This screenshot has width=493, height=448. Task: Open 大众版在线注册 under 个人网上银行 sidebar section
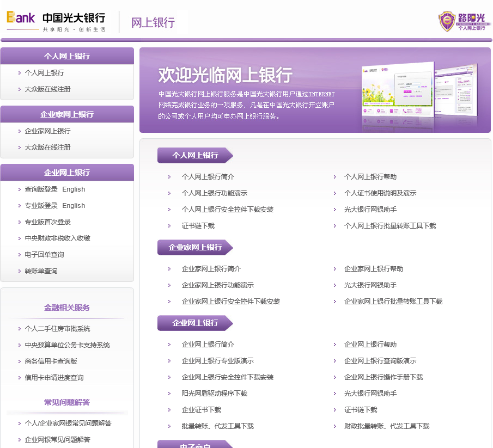tap(47, 89)
